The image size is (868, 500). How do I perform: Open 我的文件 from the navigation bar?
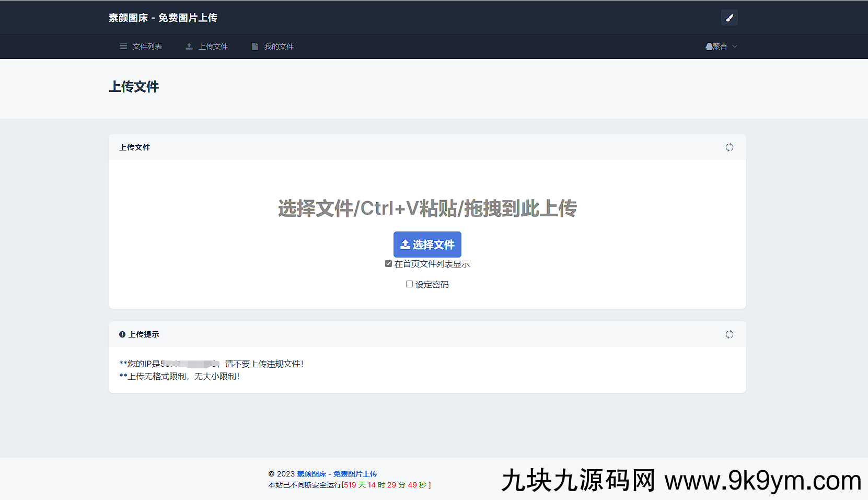tap(279, 46)
